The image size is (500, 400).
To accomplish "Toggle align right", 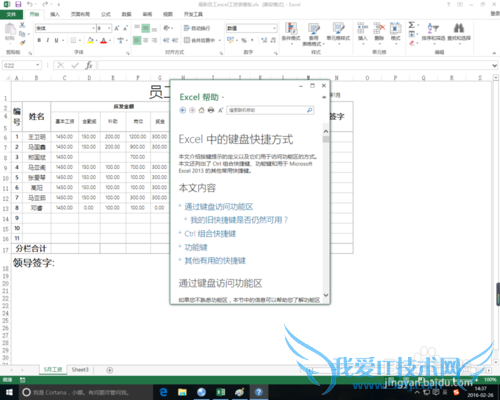I will (x=154, y=40).
